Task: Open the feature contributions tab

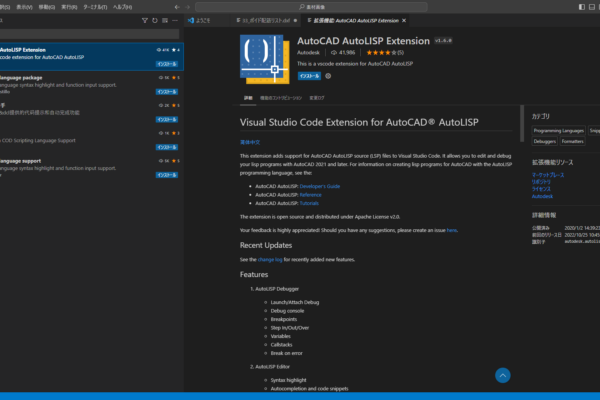Action: [x=281, y=98]
